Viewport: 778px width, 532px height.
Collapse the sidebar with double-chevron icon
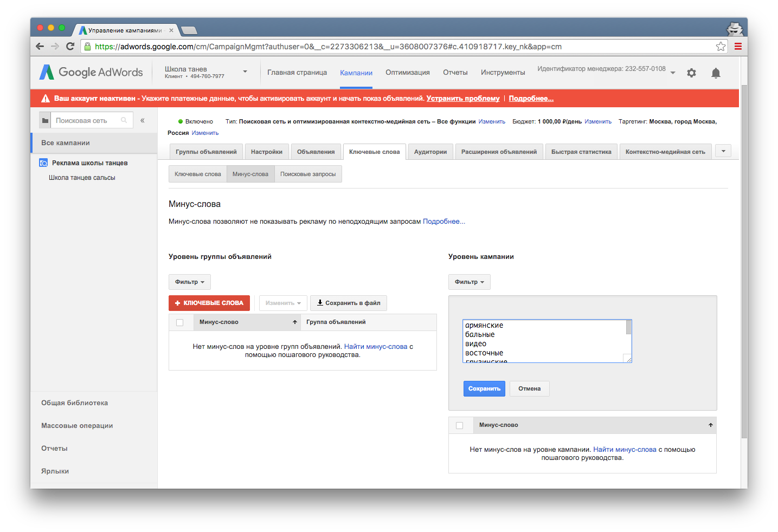coord(143,120)
